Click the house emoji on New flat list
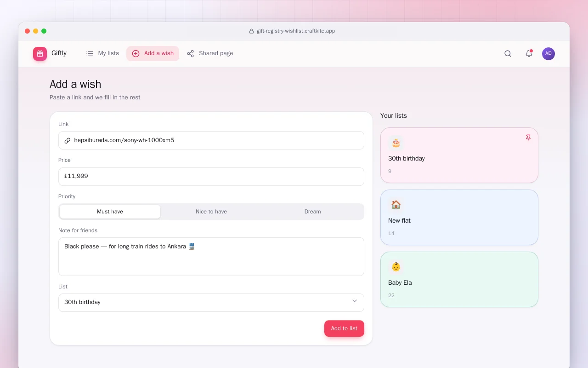Screen dimensions: 588x368 (x=396, y=205)
